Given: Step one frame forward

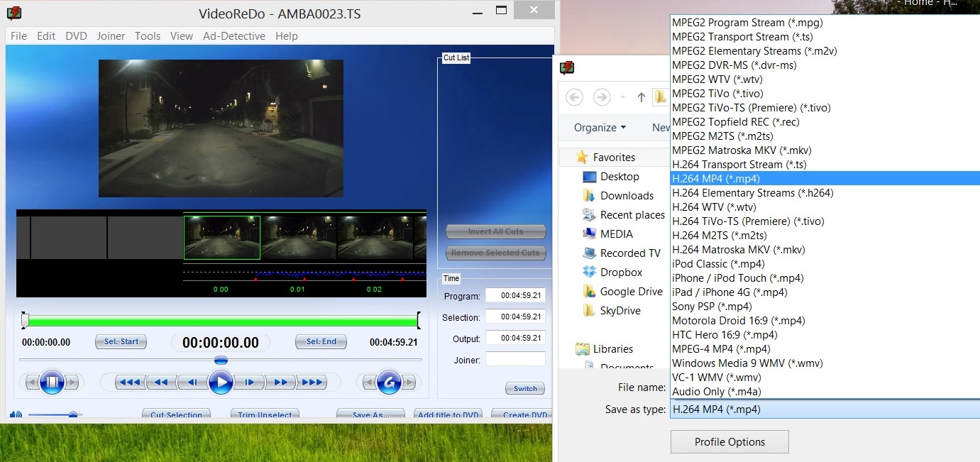Looking at the screenshot, I should pos(249,383).
